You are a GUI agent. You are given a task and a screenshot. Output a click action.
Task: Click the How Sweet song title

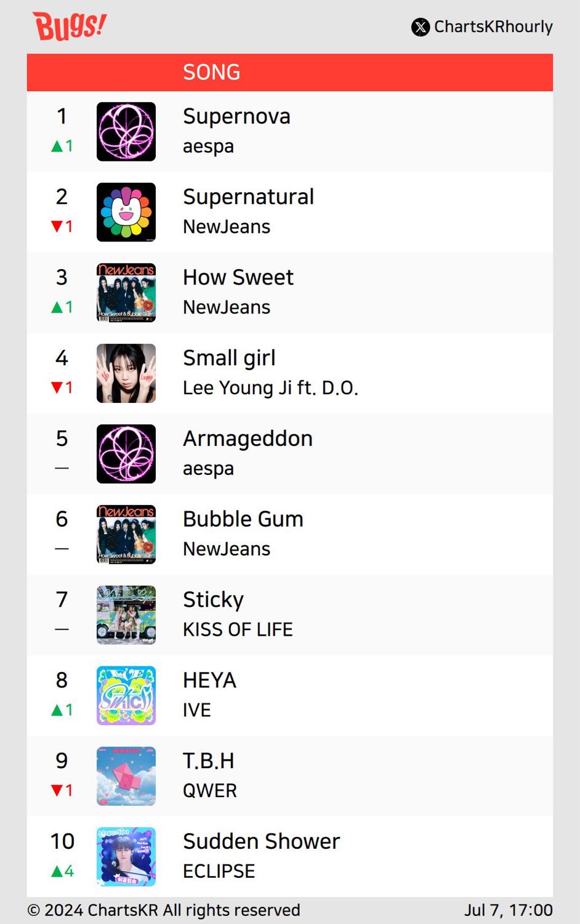[238, 278]
